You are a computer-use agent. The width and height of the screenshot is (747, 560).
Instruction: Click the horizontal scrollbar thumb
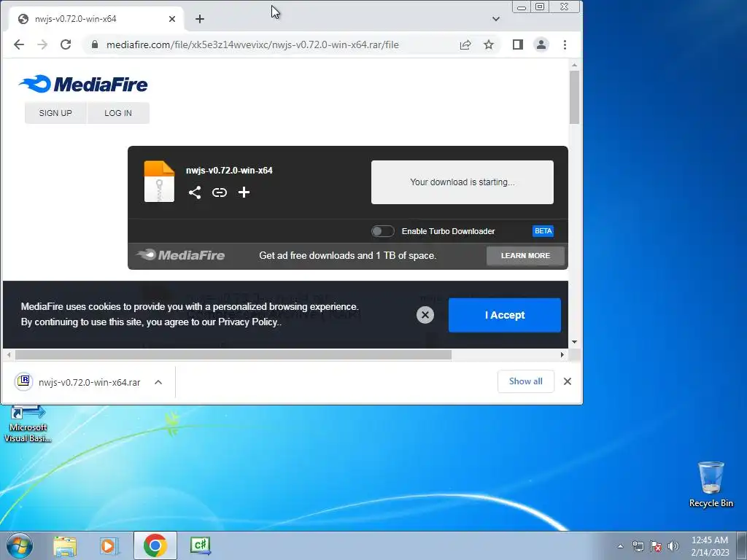[233, 355]
